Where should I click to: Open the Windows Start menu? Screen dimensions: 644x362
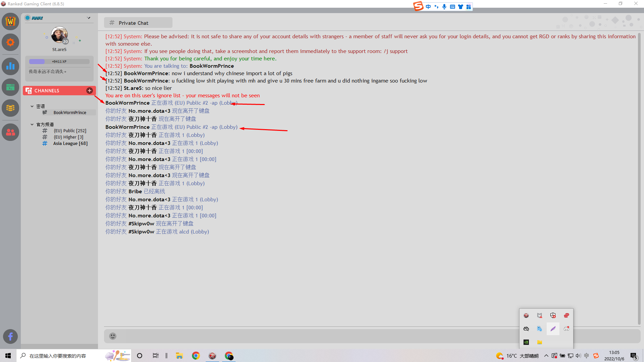point(8,356)
